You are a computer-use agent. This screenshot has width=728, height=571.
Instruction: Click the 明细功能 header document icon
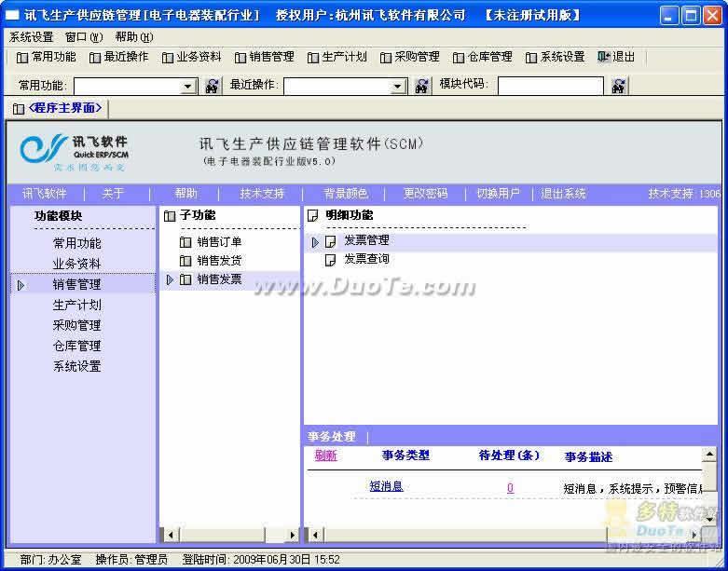[313, 216]
